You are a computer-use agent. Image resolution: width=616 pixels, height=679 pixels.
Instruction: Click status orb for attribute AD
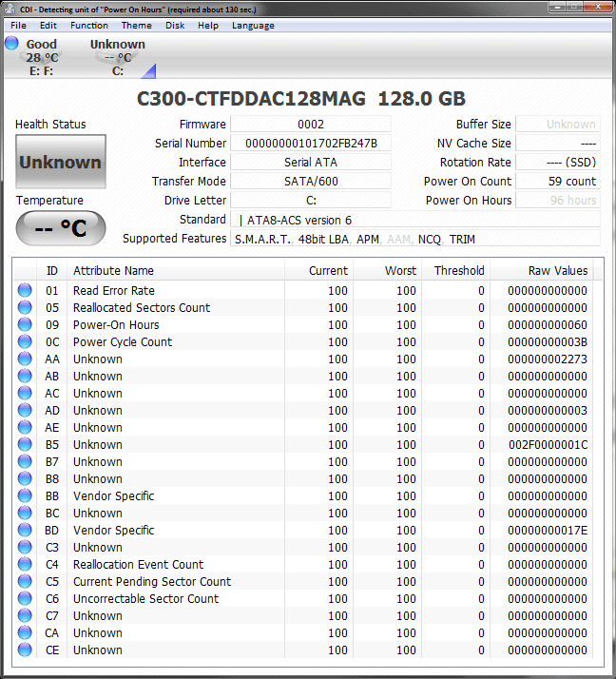25,410
